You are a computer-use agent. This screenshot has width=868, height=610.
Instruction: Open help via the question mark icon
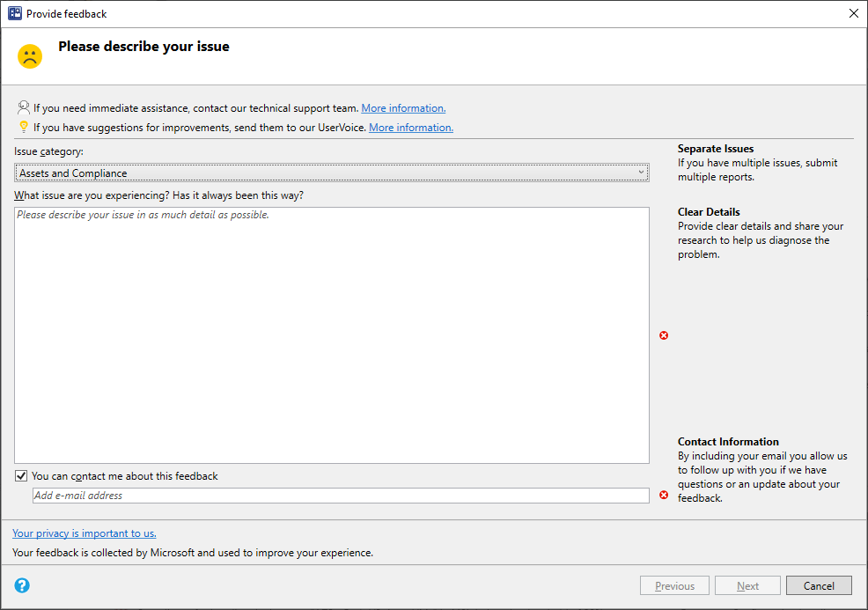(21, 584)
